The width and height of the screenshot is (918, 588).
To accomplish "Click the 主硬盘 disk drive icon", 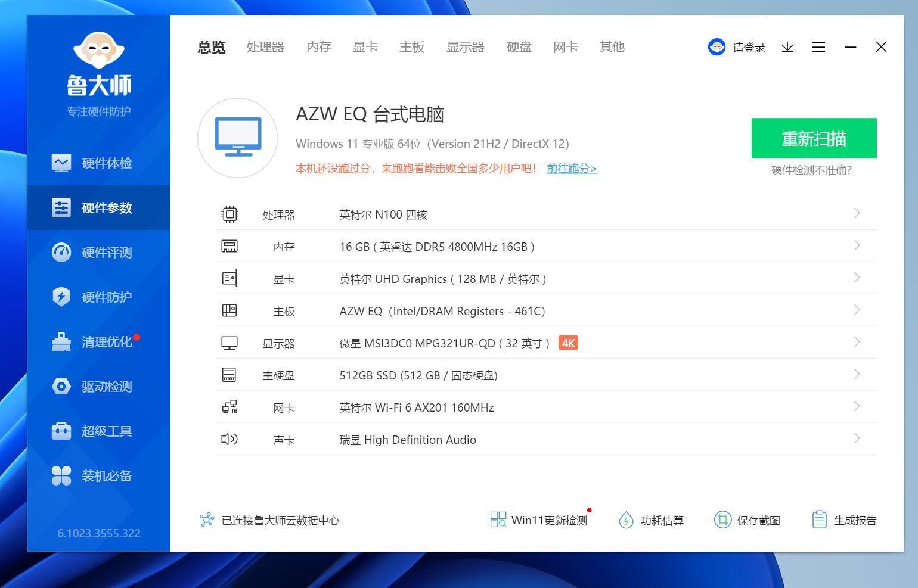I will [229, 375].
